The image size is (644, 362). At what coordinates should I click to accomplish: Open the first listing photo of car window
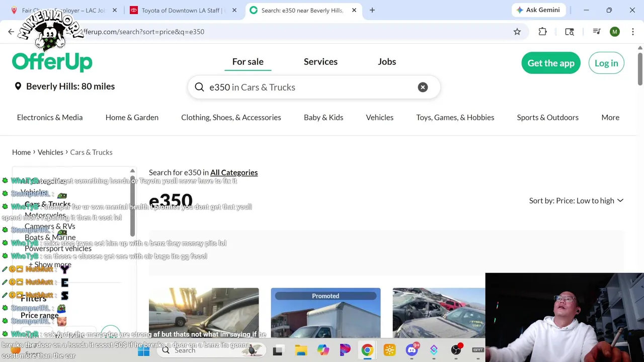(204, 313)
